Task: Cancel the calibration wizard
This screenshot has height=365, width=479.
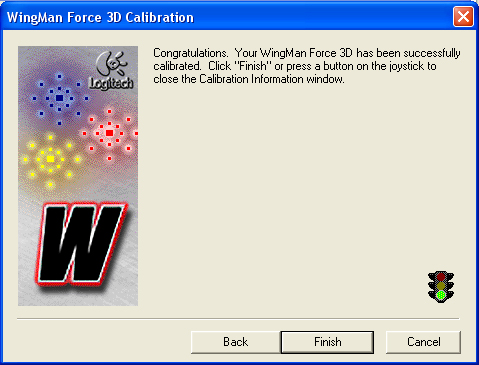Action: tap(423, 342)
